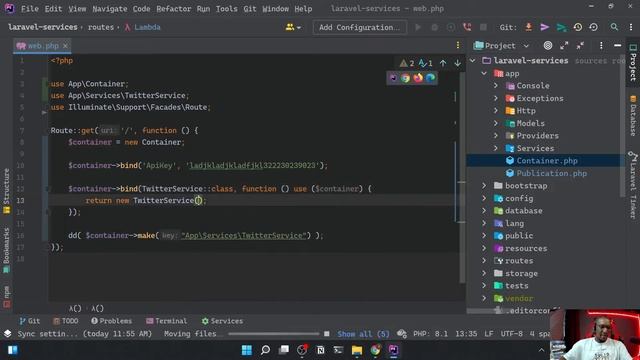Click the PHP: 8.1 language level
The height and width of the screenshot is (360, 640).
430,334
